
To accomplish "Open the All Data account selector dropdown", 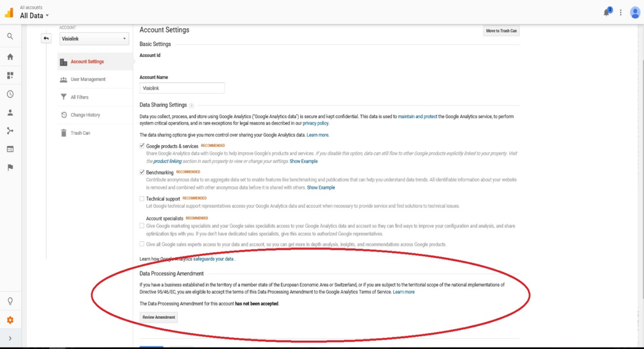I will point(34,15).
